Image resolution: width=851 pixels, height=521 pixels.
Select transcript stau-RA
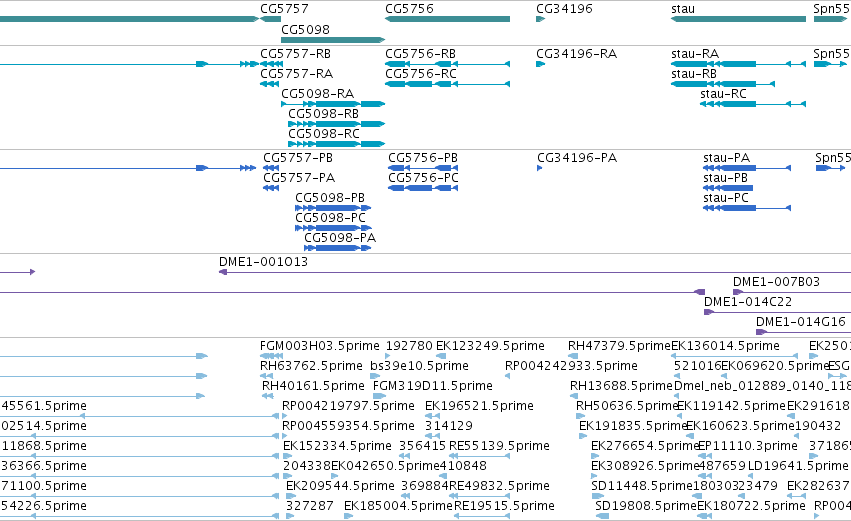coord(695,54)
